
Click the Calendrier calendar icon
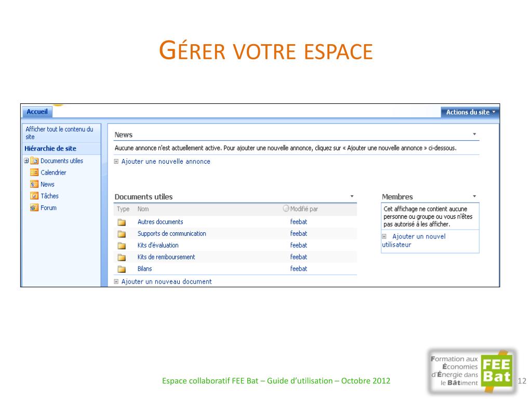tap(34, 172)
